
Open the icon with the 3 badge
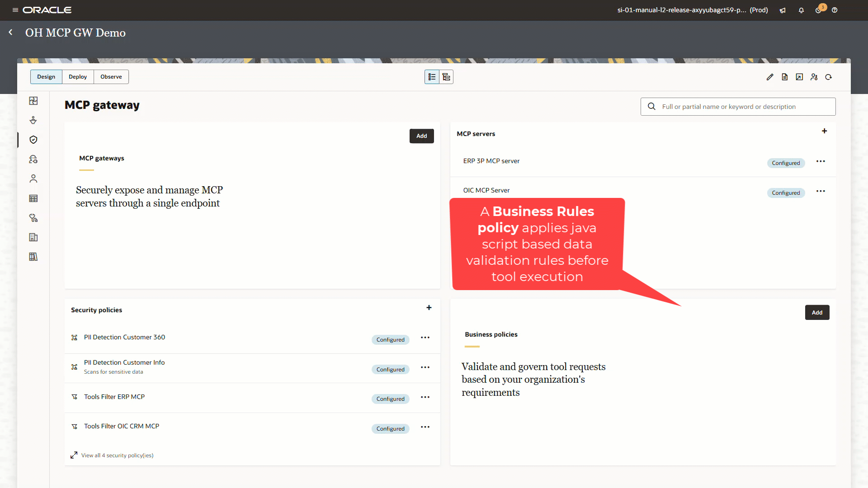[x=819, y=9]
